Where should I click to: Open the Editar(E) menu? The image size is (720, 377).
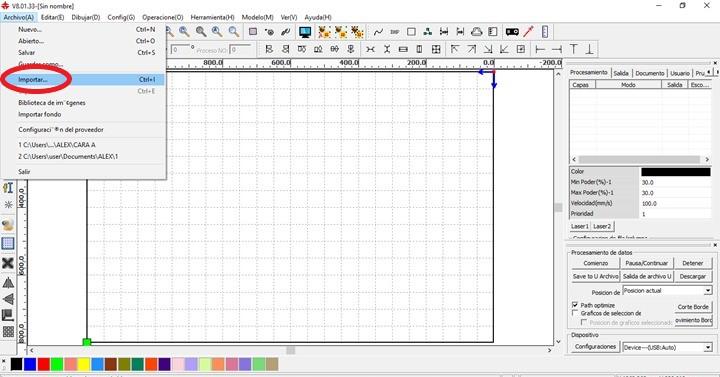coord(52,17)
